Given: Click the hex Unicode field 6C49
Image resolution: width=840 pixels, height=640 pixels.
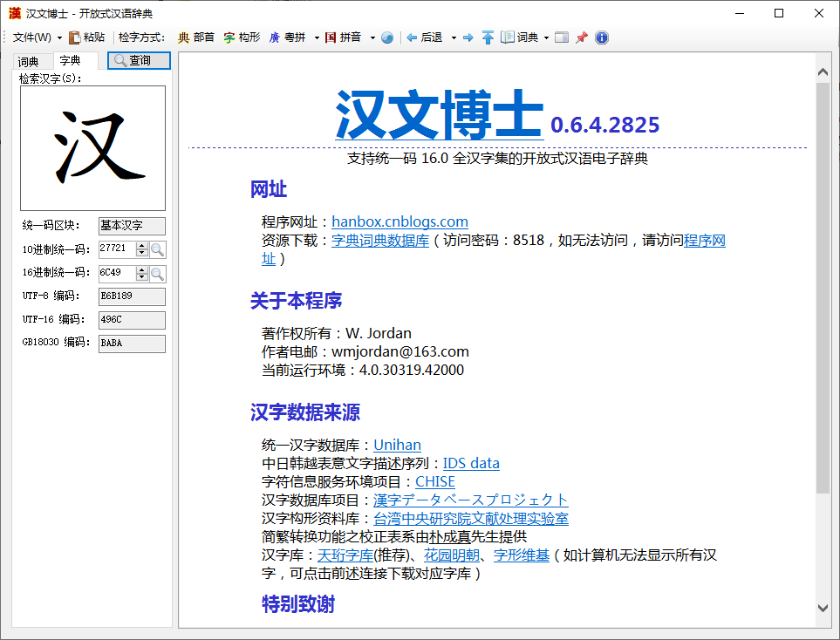Looking at the screenshot, I should coord(118,273).
